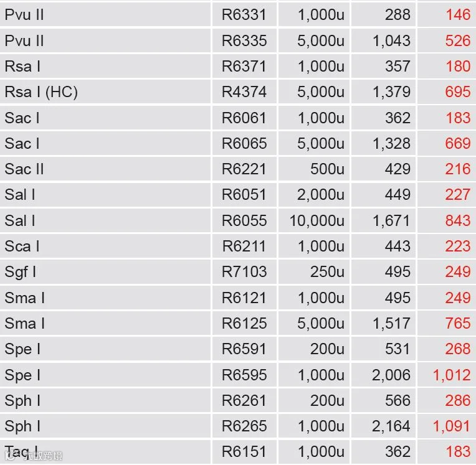
Task: Click catalog number R6261
Action: [x=244, y=400]
